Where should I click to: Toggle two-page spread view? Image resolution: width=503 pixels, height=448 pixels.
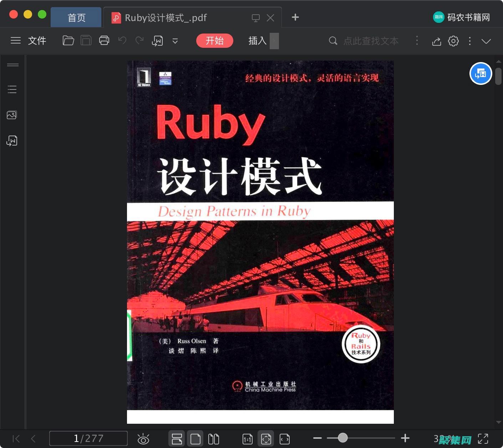point(213,438)
